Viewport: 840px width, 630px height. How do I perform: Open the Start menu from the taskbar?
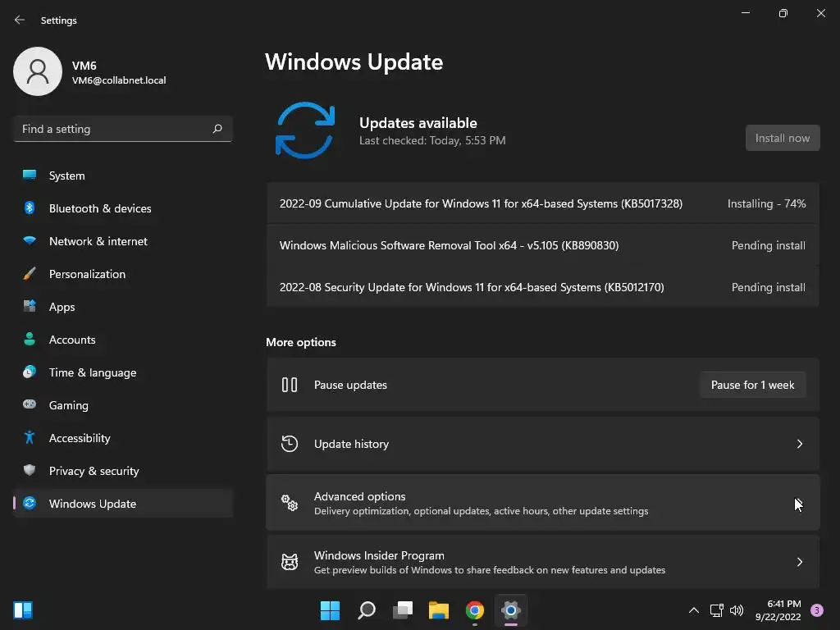[x=330, y=610]
